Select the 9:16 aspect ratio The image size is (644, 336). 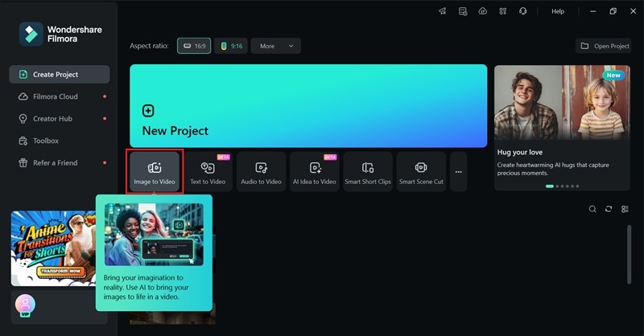click(231, 46)
